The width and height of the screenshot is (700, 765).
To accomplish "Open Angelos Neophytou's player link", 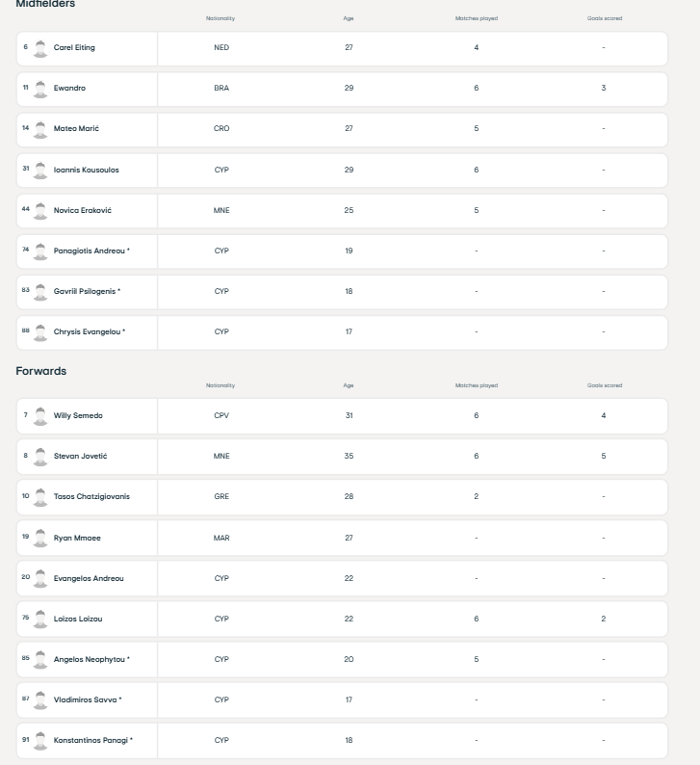I will (91, 660).
